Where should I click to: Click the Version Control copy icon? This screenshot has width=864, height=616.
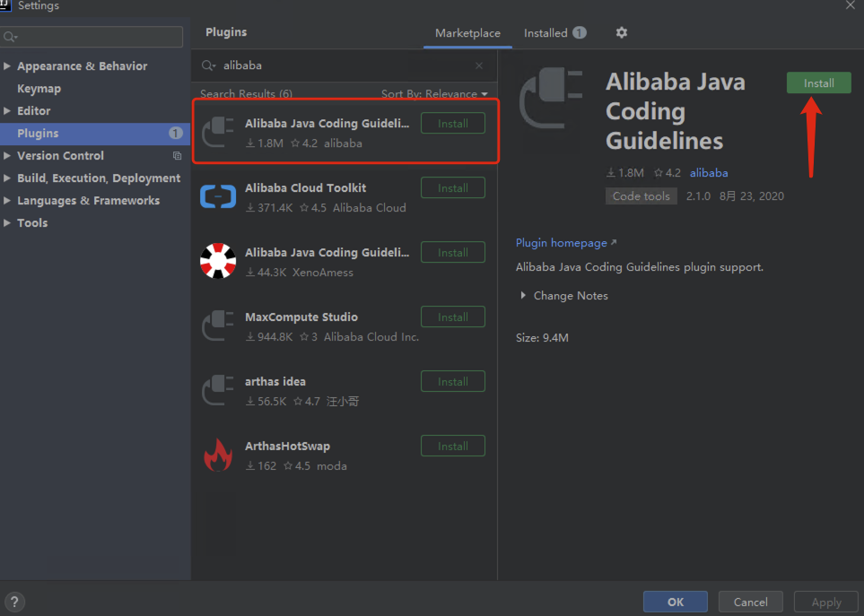click(177, 156)
